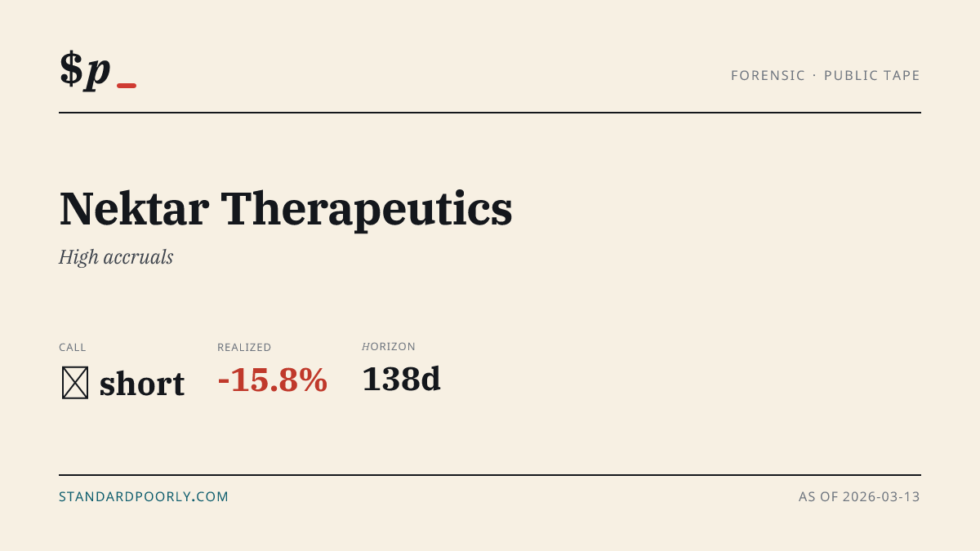Click the crossed box icon beside short
This screenshot has width=980, height=551.
75,383
